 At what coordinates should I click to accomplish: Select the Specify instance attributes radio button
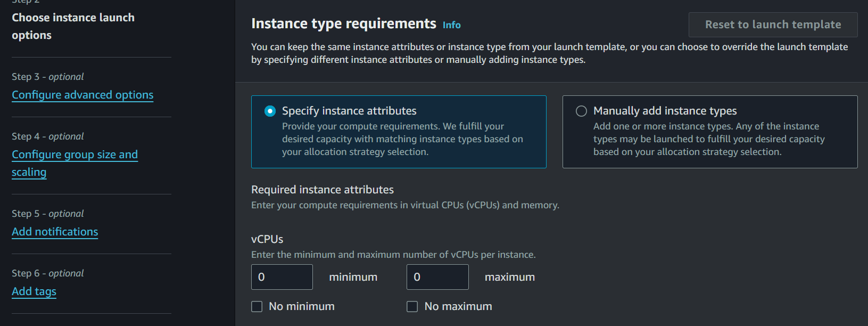click(270, 111)
